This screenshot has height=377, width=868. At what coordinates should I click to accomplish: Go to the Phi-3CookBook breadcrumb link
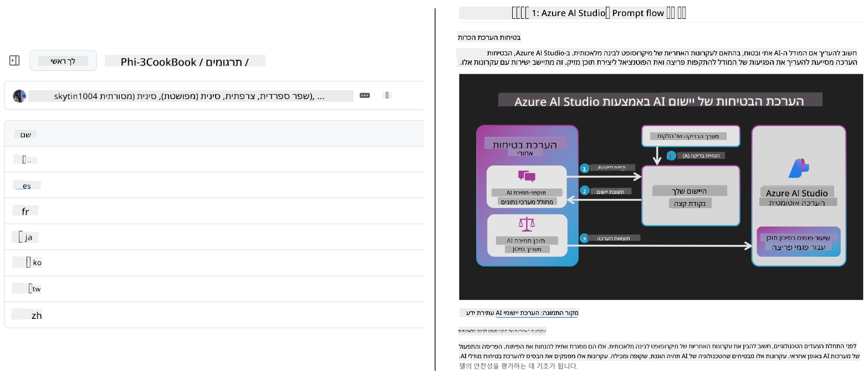(x=159, y=62)
